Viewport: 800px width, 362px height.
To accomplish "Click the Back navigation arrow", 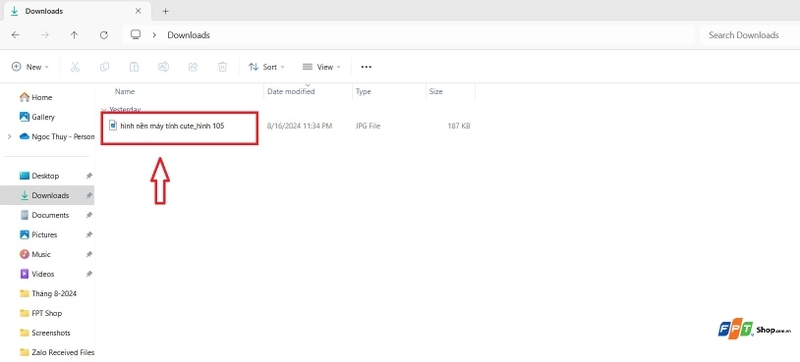I will (16, 35).
